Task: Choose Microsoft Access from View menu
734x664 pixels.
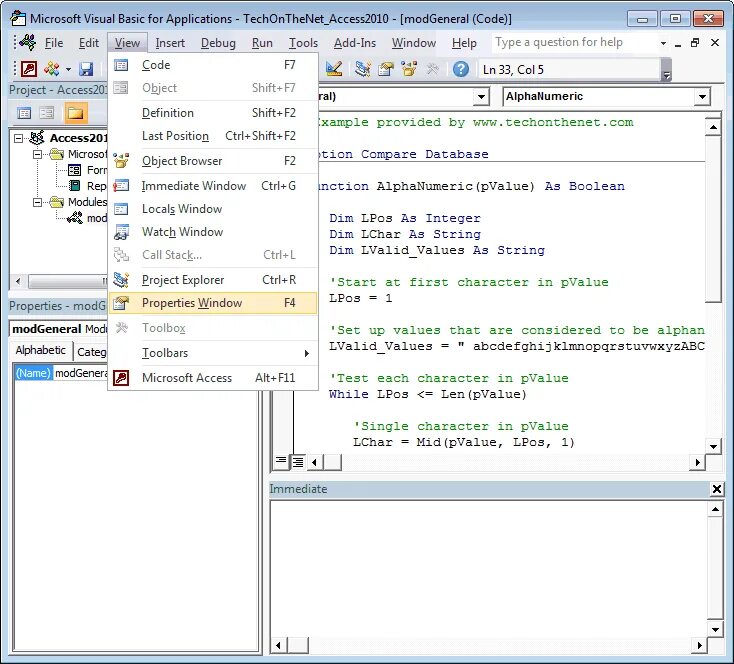Action: 213,378
